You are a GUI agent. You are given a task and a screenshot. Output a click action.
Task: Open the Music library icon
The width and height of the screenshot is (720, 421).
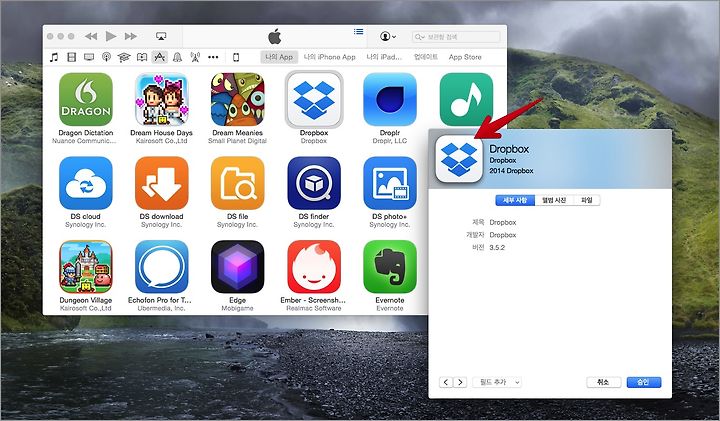54,57
